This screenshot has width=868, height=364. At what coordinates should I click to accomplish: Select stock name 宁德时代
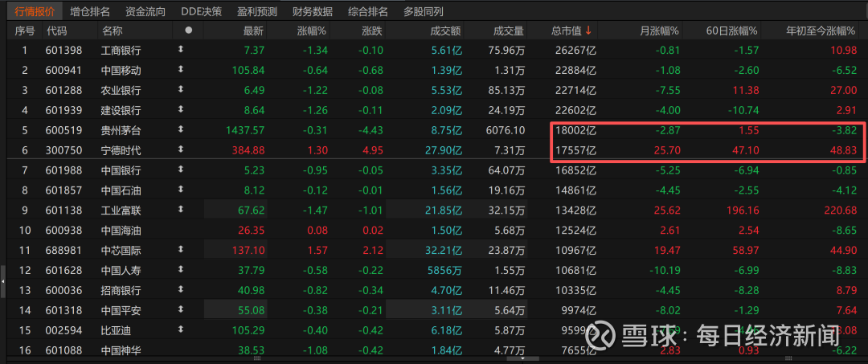tap(121, 150)
